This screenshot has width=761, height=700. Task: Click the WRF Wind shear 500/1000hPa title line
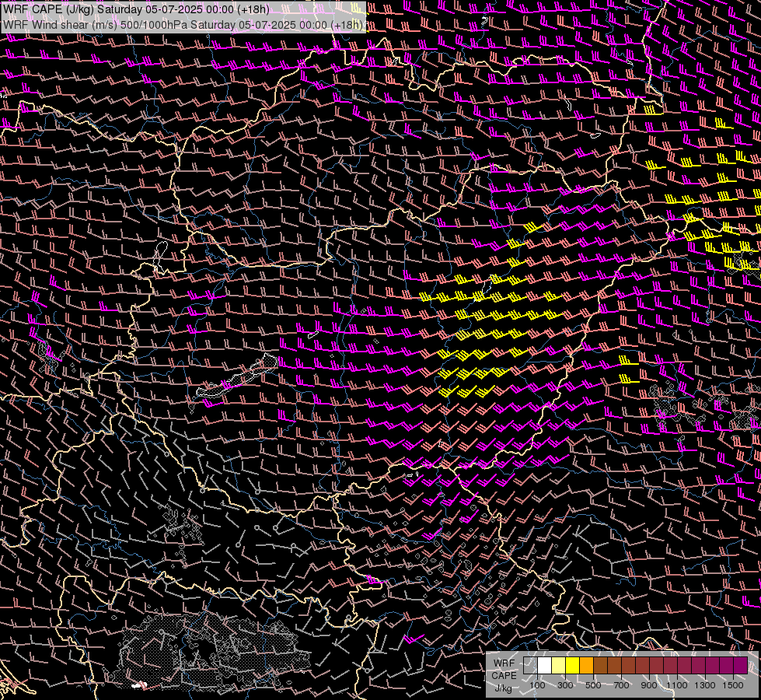183,25
